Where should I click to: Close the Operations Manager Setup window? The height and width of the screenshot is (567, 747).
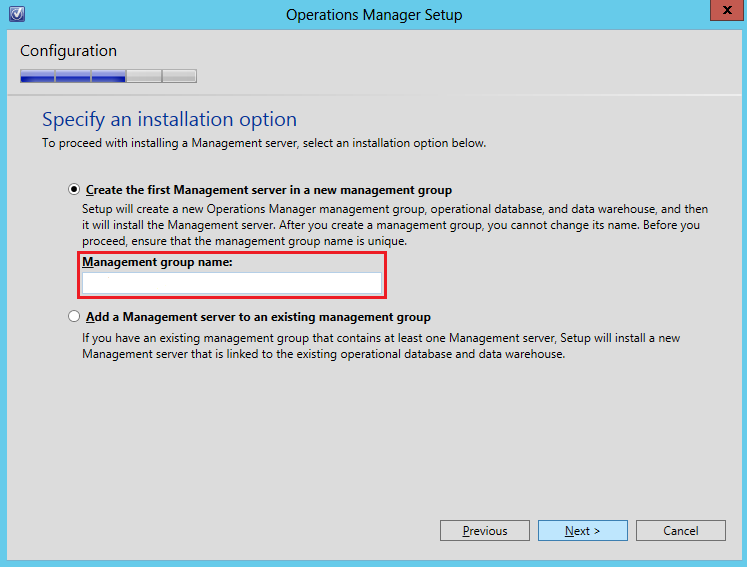[727, 10]
